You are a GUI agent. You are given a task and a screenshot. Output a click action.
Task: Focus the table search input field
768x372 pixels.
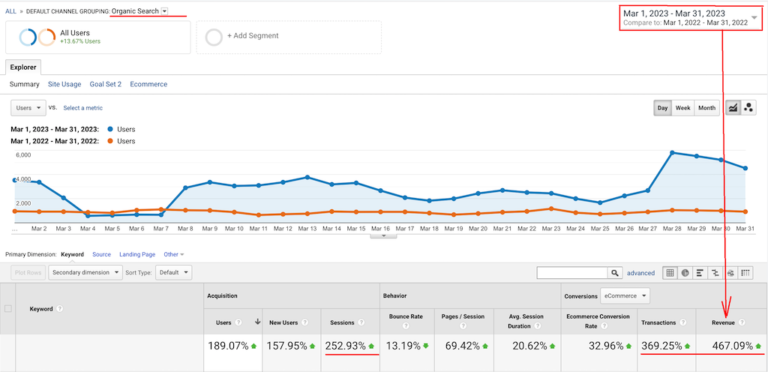(x=572, y=273)
